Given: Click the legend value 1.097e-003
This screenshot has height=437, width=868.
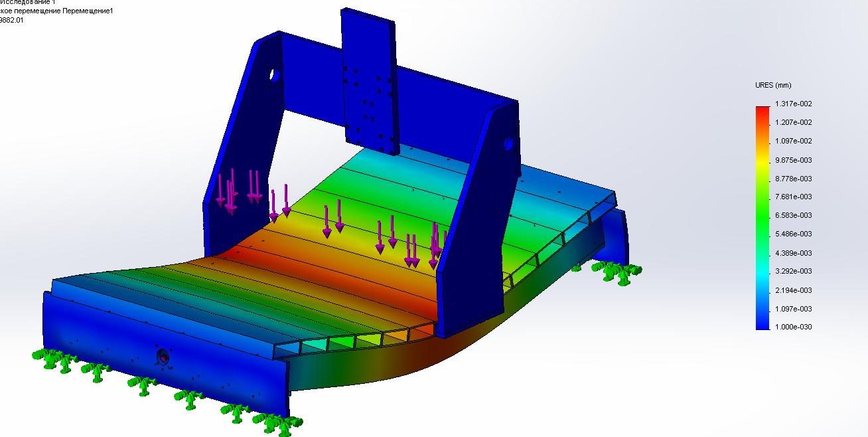Looking at the screenshot, I should (793, 309).
